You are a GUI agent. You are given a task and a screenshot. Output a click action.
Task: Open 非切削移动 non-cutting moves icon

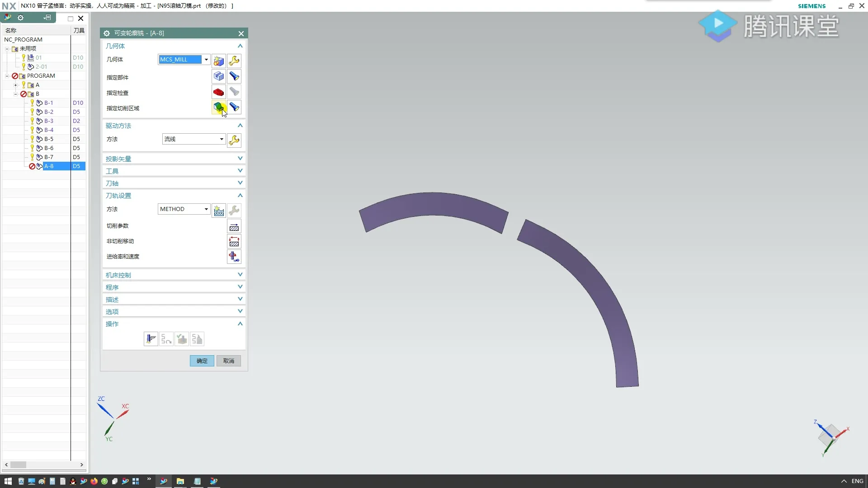click(234, 242)
